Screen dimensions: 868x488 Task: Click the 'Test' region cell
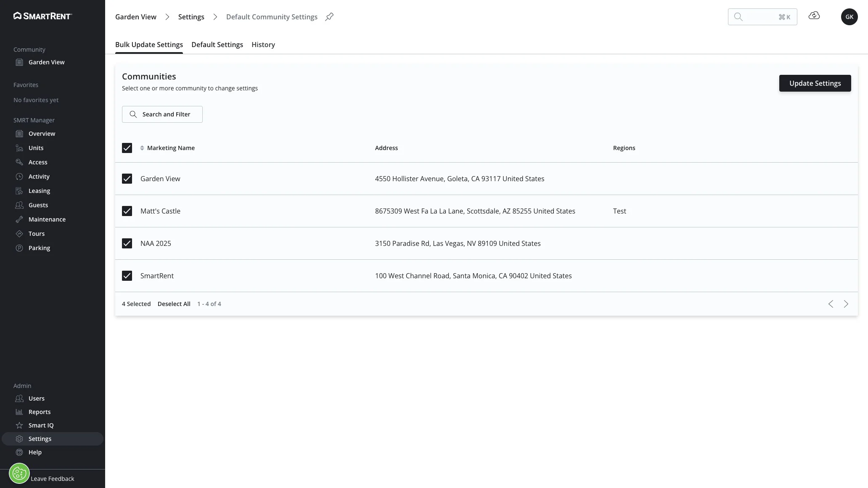619,211
